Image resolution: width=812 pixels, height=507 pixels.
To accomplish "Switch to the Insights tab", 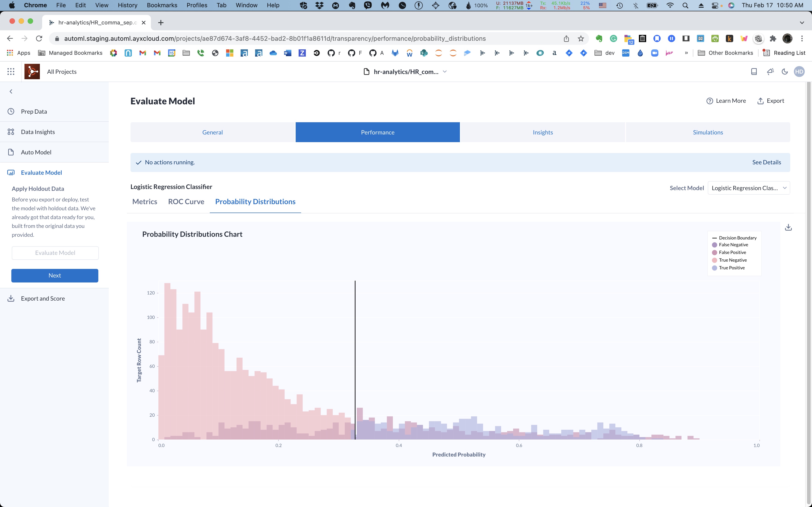I will click(542, 132).
